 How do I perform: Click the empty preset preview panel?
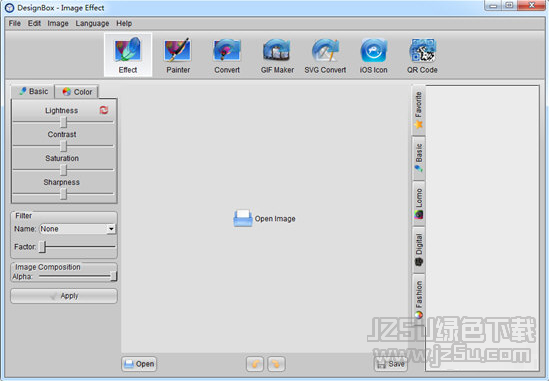point(482,228)
